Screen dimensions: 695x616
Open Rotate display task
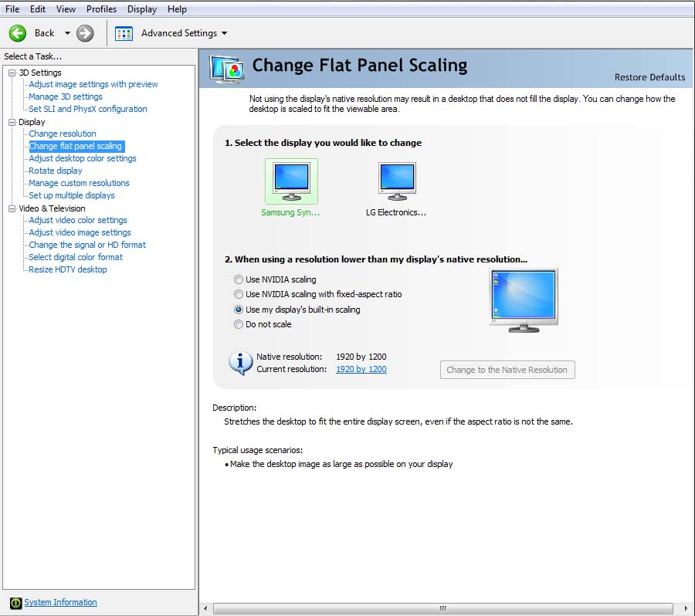point(56,171)
